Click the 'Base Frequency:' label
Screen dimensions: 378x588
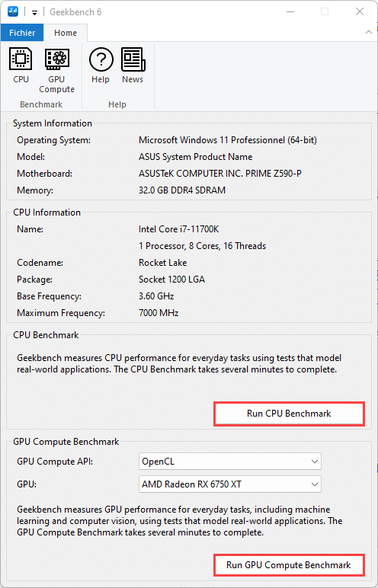[50, 296]
